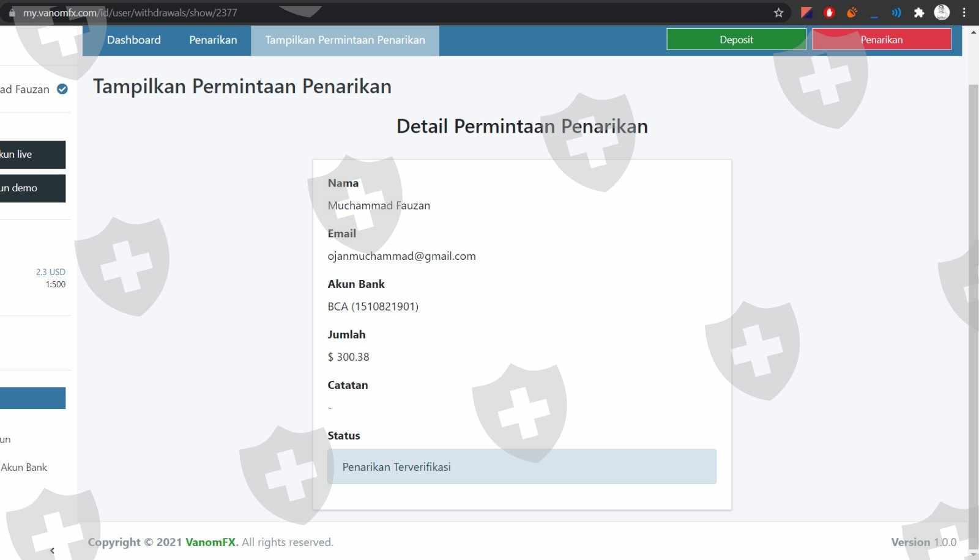Click the site lock icon in address bar

tap(12, 13)
